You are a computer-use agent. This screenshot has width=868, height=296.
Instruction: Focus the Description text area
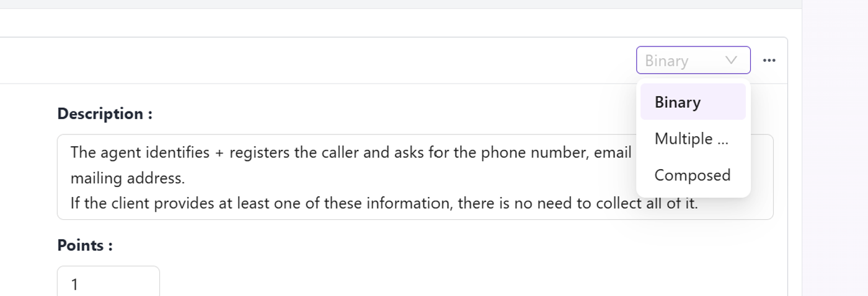coord(415,177)
